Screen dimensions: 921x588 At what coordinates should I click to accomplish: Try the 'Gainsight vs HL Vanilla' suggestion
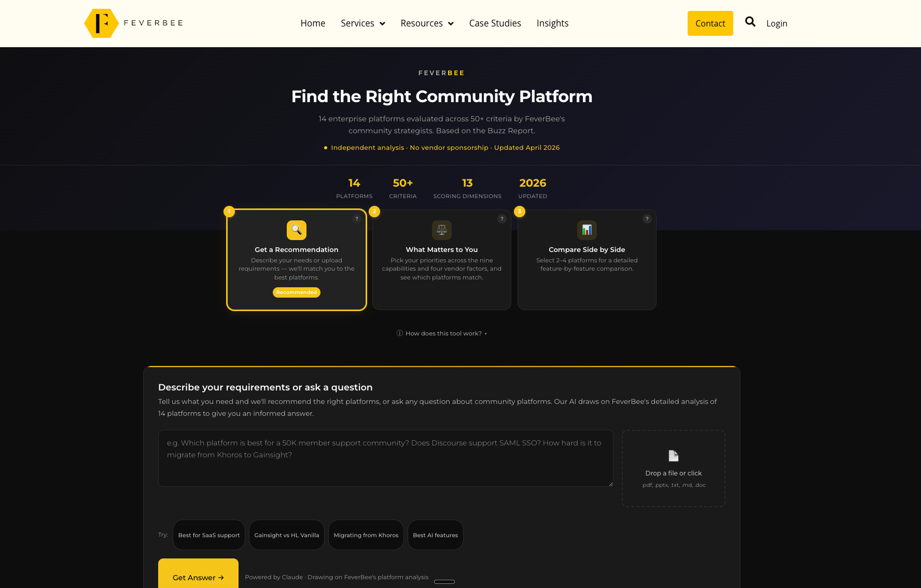point(287,535)
